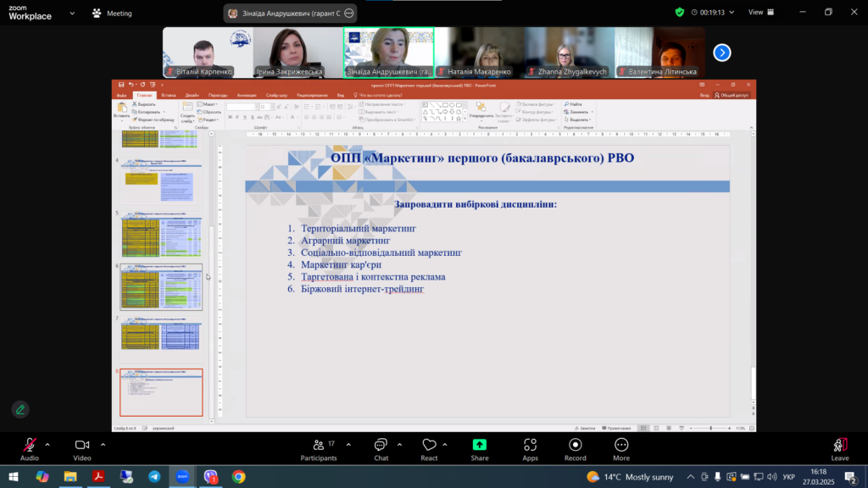Switch to the Вставка ribbon tab
Screen dimensions: 868x488
point(169,95)
